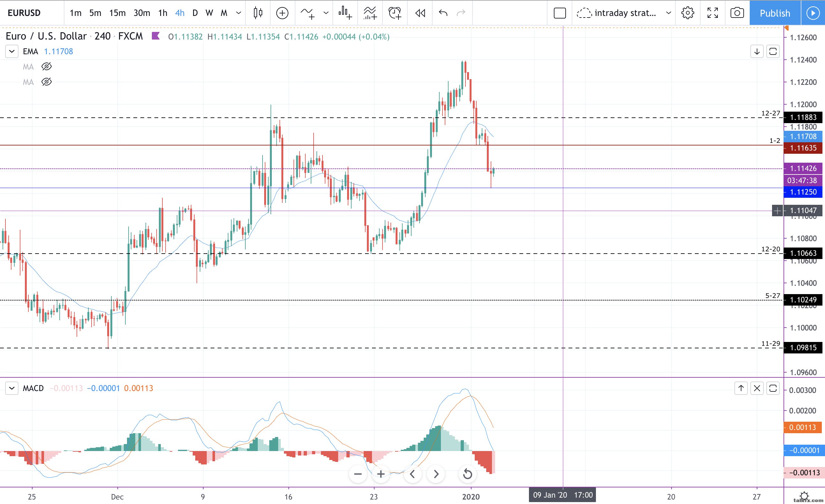This screenshot has width=825, height=504.
Task: Delete the MACD pane with the X
Action: click(x=757, y=388)
